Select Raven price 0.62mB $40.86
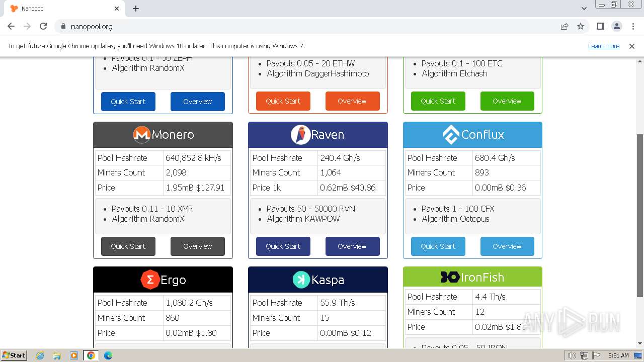The width and height of the screenshot is (644, 362). pos(348,188)
